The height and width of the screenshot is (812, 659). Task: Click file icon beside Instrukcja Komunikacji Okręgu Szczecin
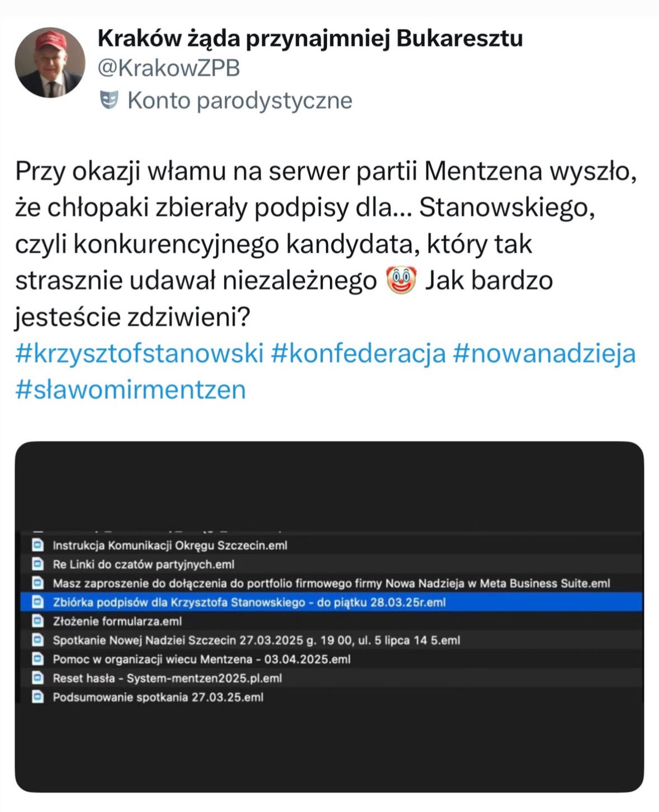37,545
